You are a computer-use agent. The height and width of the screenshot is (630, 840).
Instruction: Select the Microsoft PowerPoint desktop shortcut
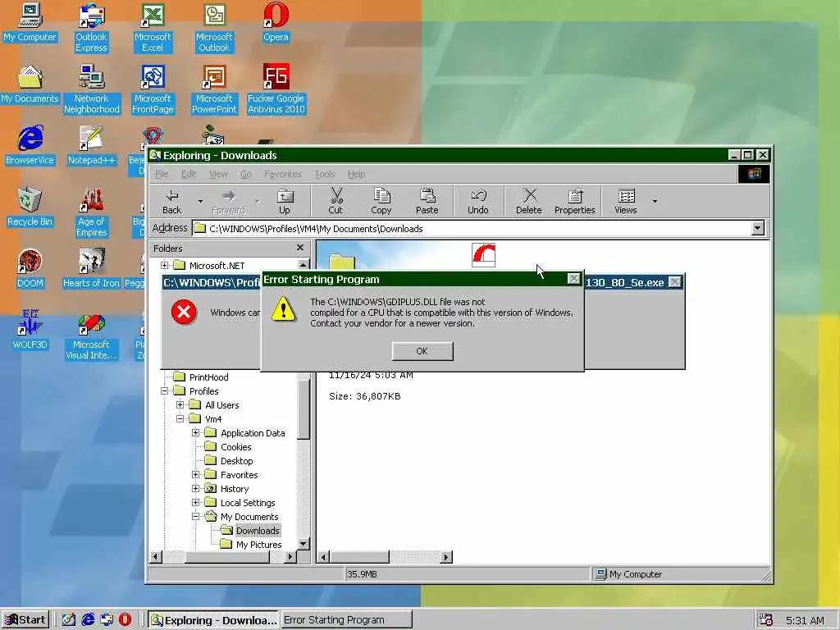[214, 89]
